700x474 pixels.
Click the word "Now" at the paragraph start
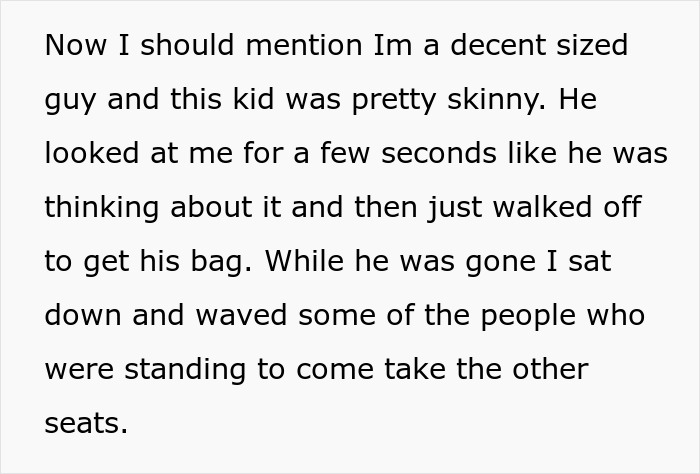[70, 47]
